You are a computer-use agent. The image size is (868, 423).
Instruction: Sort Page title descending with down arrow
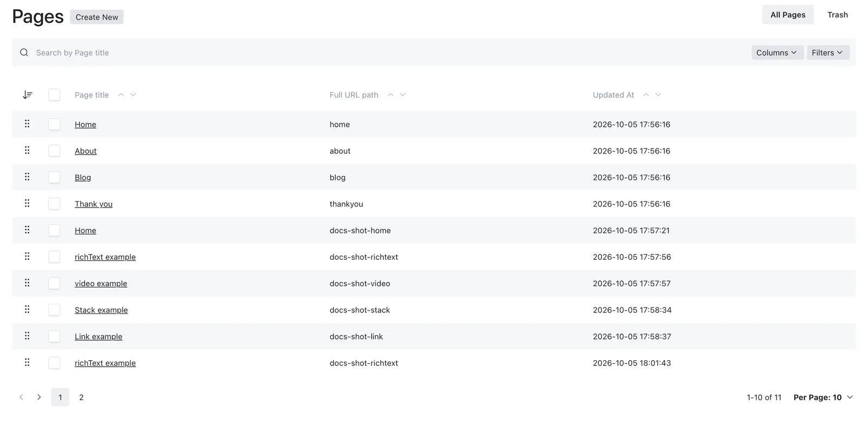click(x=133, y=95)
